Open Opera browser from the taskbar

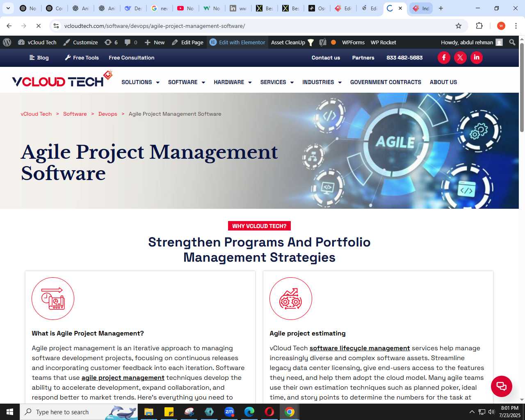269,412
